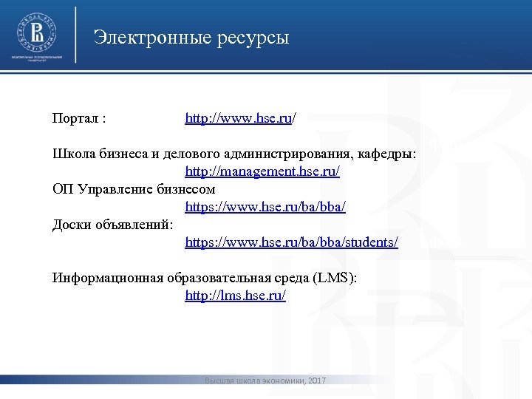Click the 'Доски объявлений:' label

pyautogui.click(x=112, y=225)
